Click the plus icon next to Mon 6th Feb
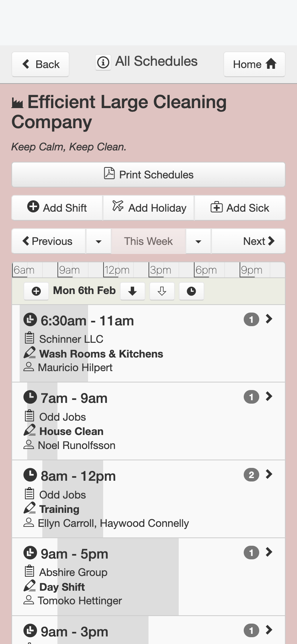 (36, 291)
